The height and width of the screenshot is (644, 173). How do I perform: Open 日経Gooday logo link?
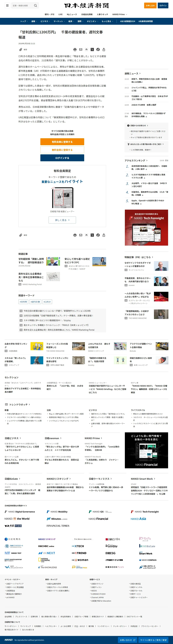pos(111,546)
